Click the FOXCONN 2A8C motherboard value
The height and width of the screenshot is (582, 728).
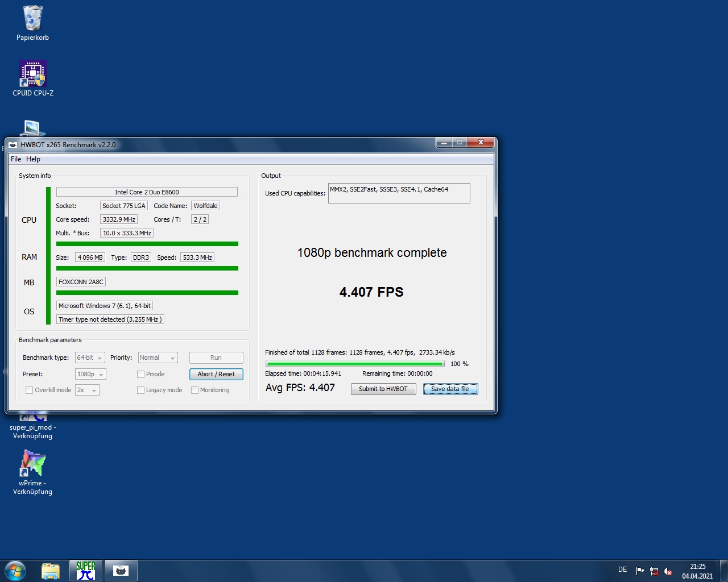[x=81, y=282]
